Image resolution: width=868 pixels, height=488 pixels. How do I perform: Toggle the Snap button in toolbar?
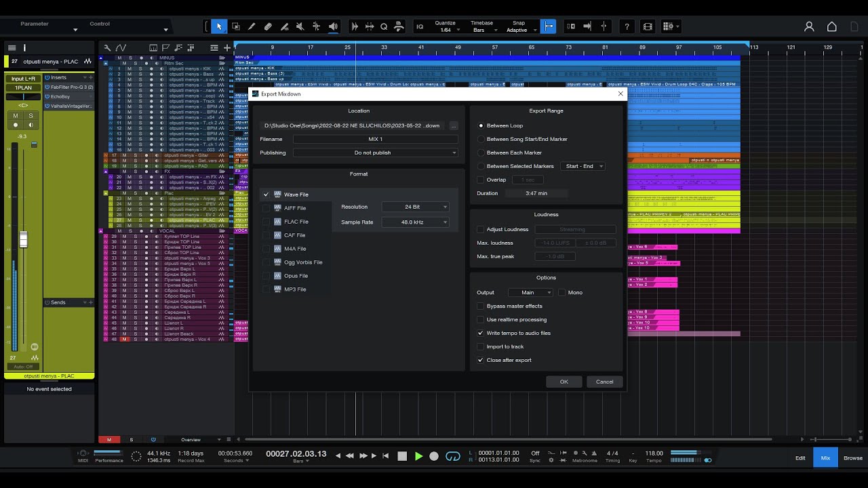pos(549,26)
